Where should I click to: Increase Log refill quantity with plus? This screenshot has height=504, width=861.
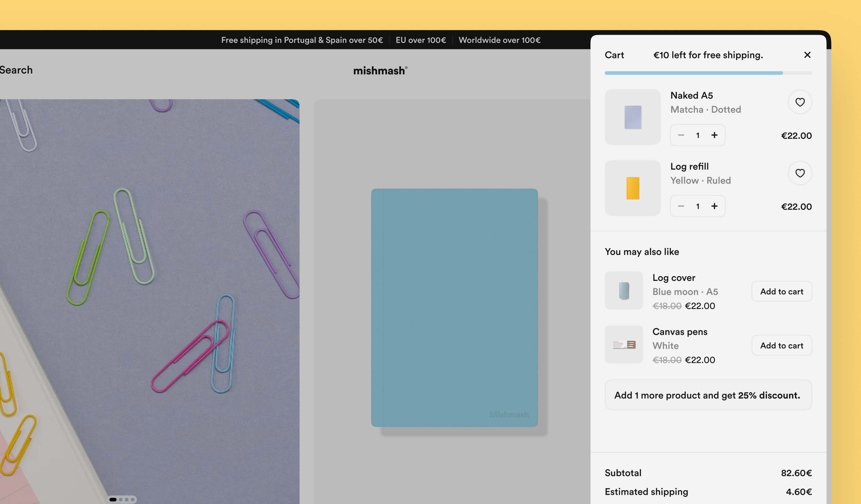coord(714,206)
